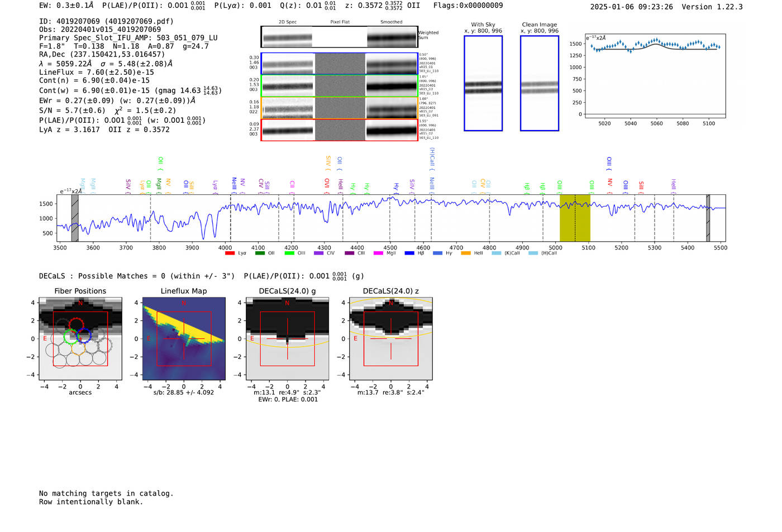Click the Lyα red legend swatch
Viewport: 782px width, 532px height.
(x=230, y=253)
